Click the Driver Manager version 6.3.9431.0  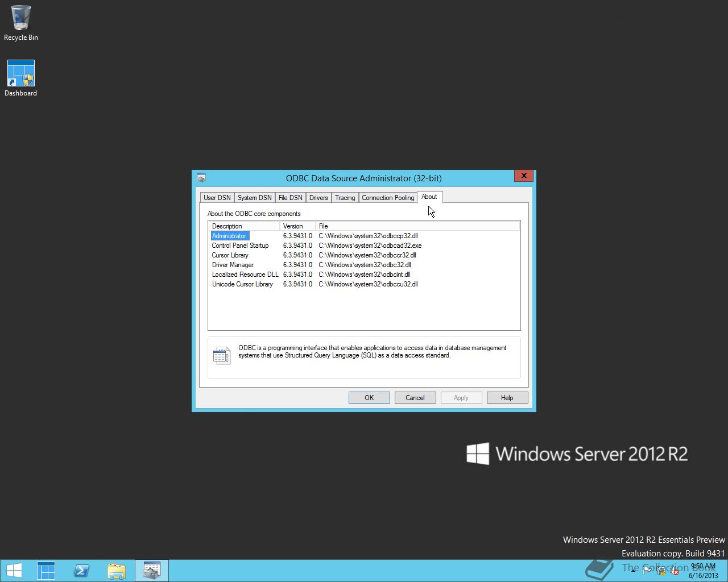pyautogui.click(x=297, y=265)
